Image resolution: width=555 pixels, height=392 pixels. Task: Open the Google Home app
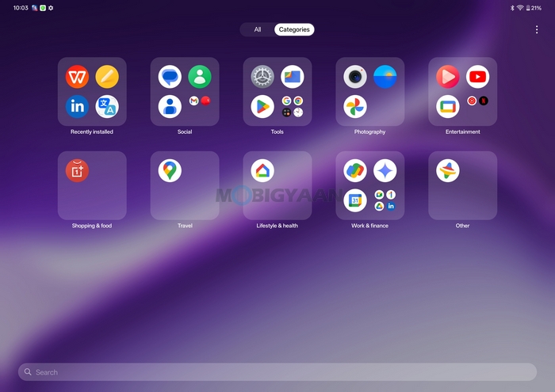click(262, 171)
